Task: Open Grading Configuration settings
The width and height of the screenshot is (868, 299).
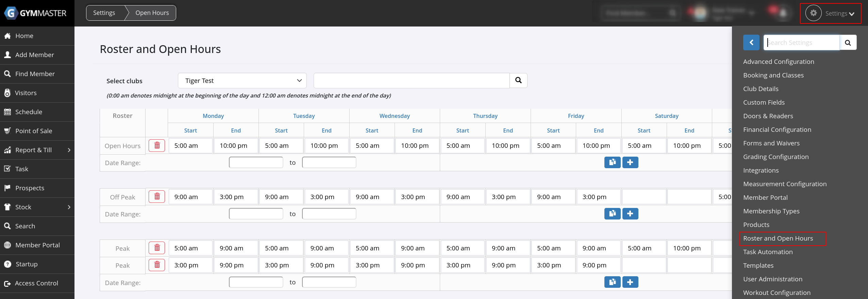Action: tap(776, 157)
